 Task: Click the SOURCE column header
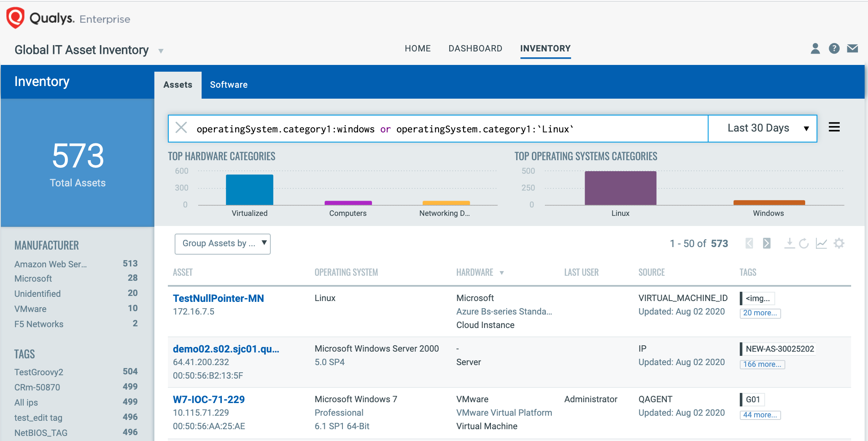coord(652,272)
